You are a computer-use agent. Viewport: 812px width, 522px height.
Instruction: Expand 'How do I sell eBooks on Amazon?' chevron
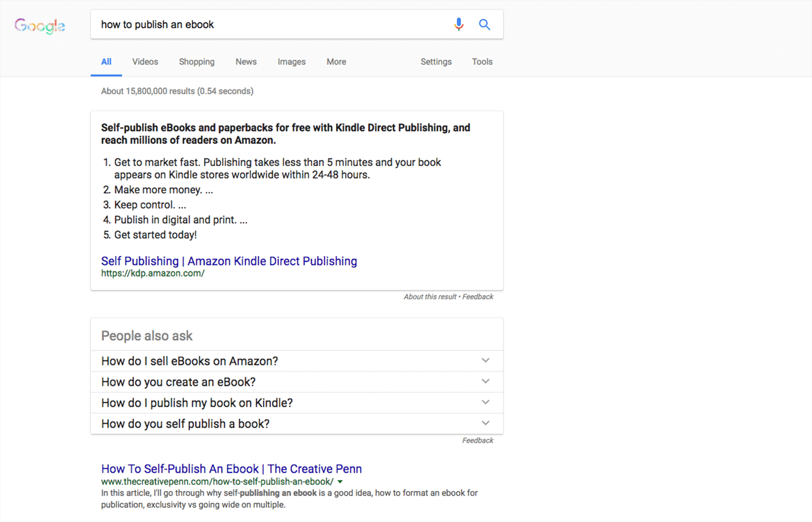click(486, 361)
